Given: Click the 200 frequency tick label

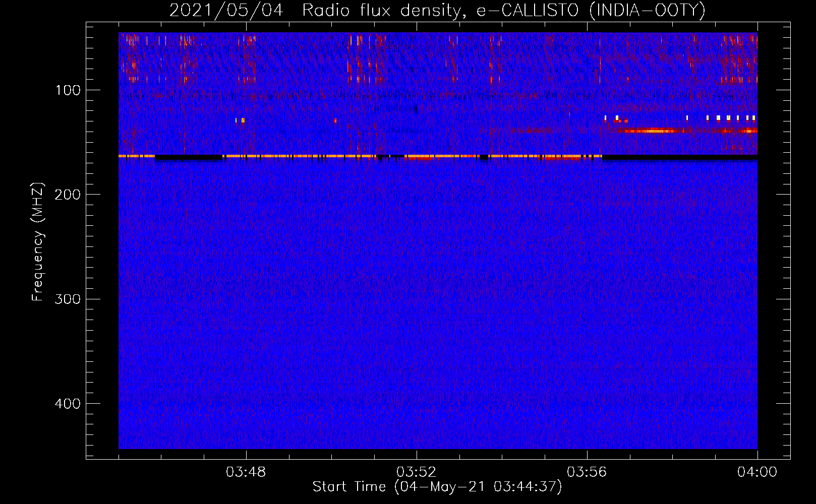Looking at the screenshot, I should pos(68,195).
